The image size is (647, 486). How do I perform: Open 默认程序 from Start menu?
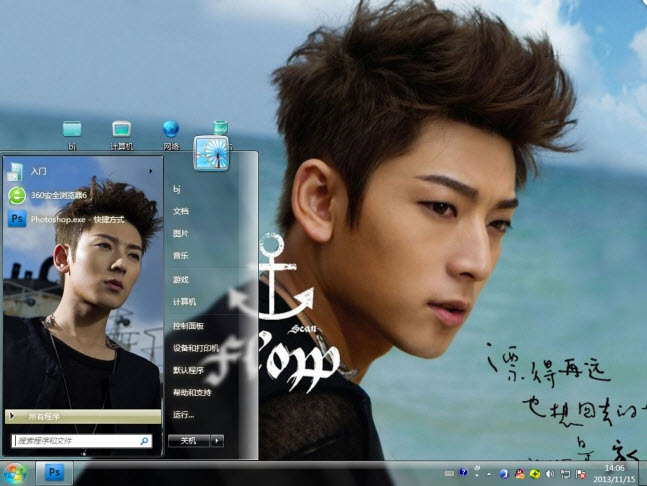188,370
